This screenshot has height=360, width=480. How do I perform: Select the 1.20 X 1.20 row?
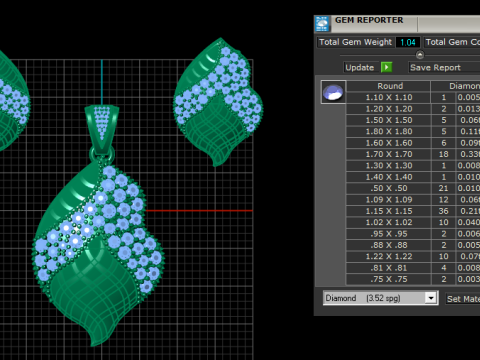[413, 109]
